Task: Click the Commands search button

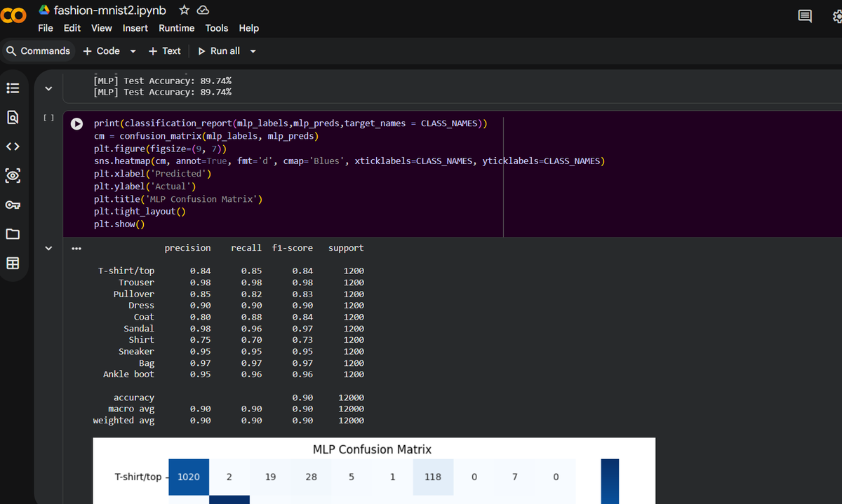Action: pos(38,51)
